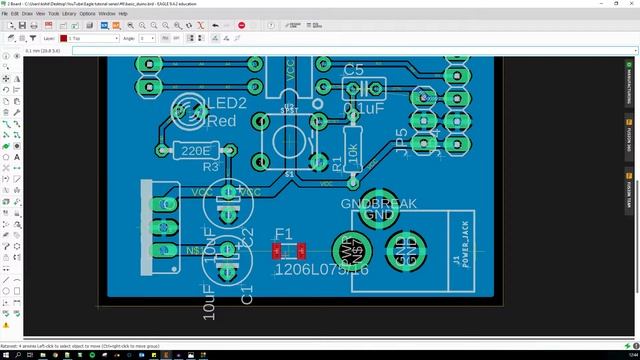Click the Design Link button

coord(293,25)
